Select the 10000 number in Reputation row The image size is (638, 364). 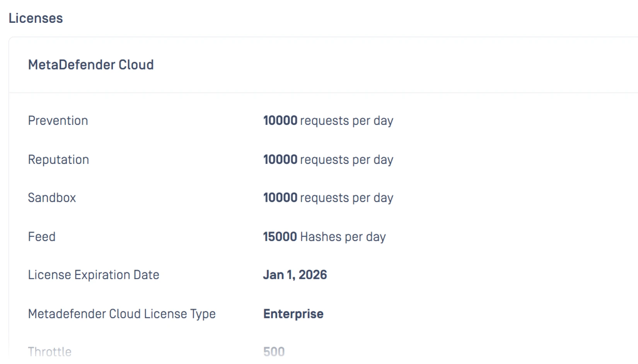pos(280,160)
